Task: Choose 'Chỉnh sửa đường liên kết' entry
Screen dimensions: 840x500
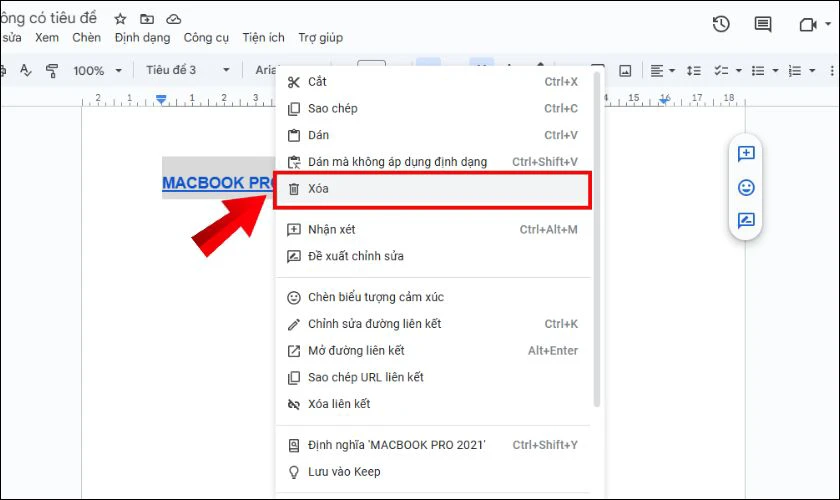Action: click(432, 324)
